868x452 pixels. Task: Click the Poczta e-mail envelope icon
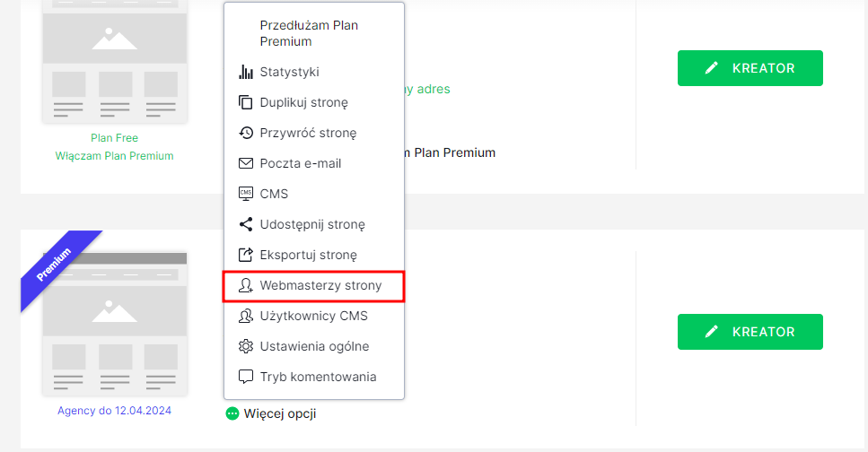click(x=246, y=163)
